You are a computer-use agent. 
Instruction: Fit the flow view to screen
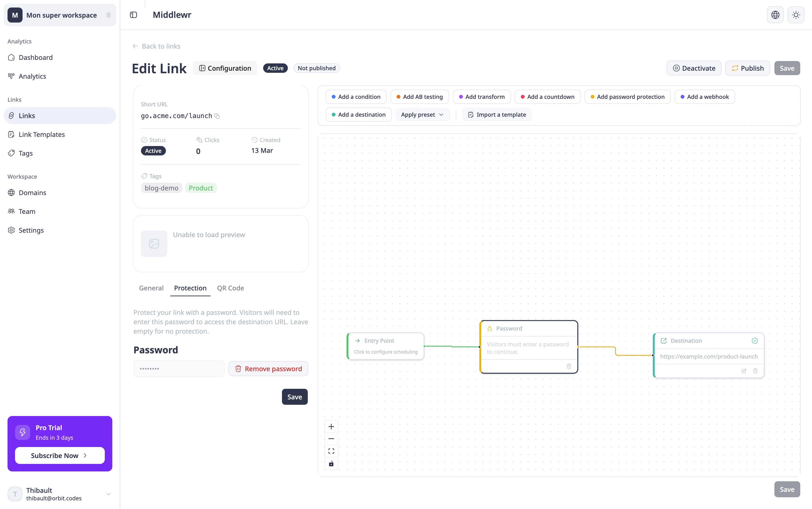coord(331,451)
